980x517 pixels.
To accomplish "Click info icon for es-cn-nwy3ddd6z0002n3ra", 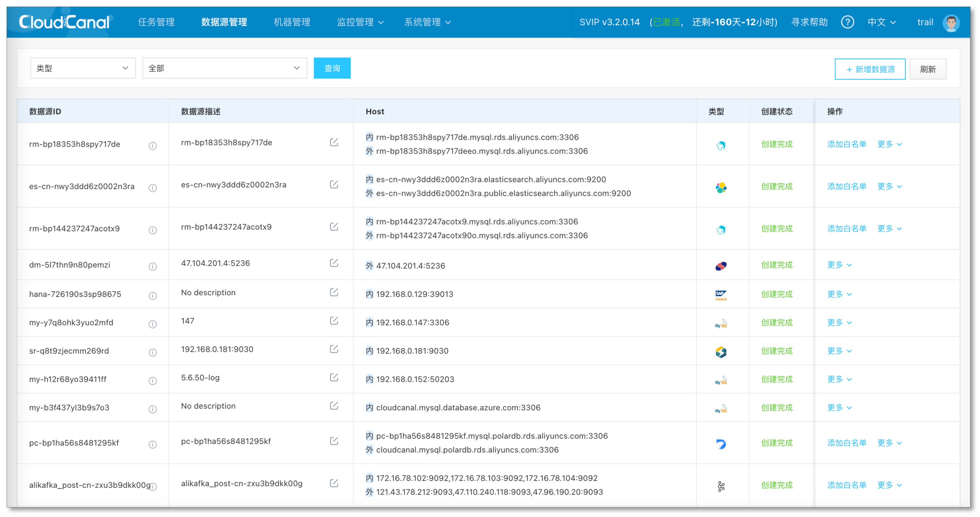I will (153, 188).
